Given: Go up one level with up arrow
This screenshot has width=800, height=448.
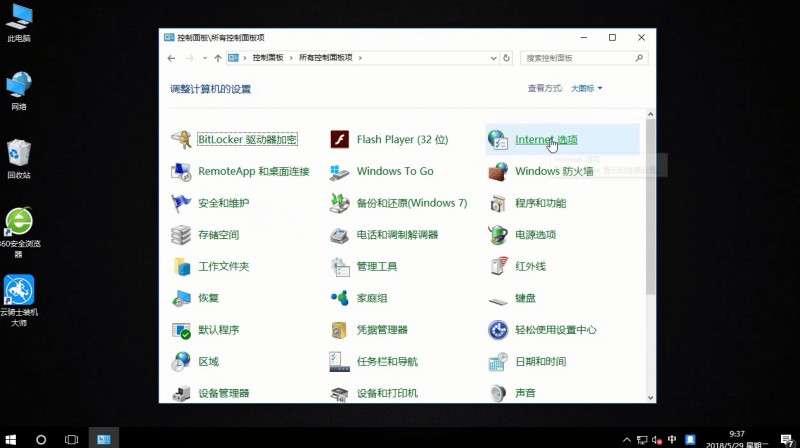Looking at the screenshot, I should tap(218, 58).
